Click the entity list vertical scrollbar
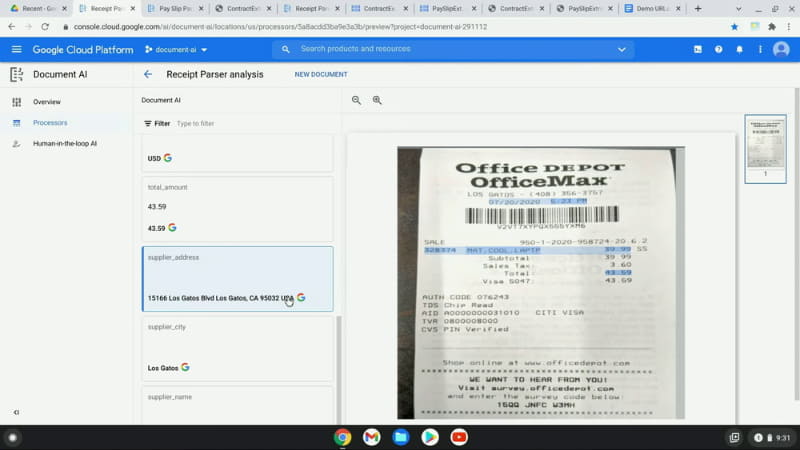This screenshot has height=450, width=800. [337, 370]
